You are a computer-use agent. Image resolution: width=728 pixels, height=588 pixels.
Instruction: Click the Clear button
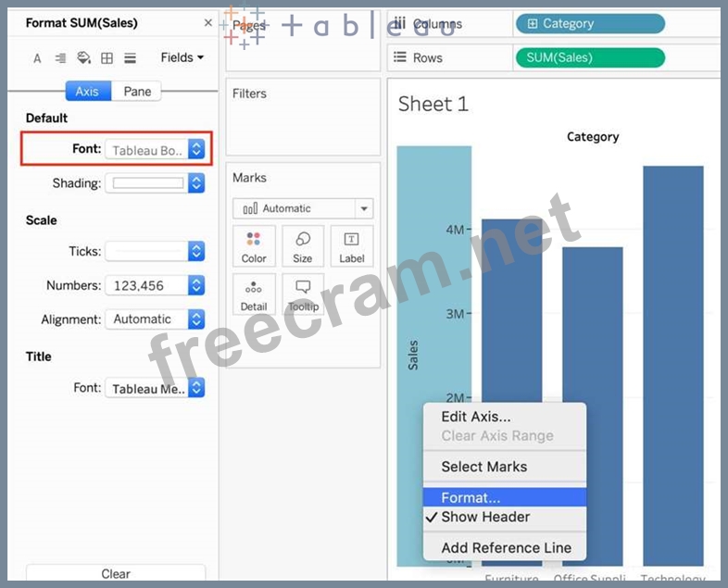click(x=116, y=574)
